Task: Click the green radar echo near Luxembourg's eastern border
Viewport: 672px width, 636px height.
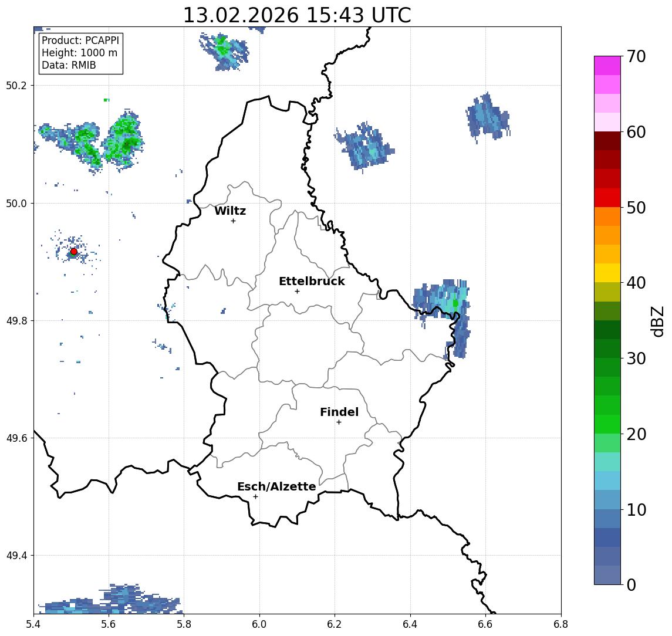Action: 455,303
